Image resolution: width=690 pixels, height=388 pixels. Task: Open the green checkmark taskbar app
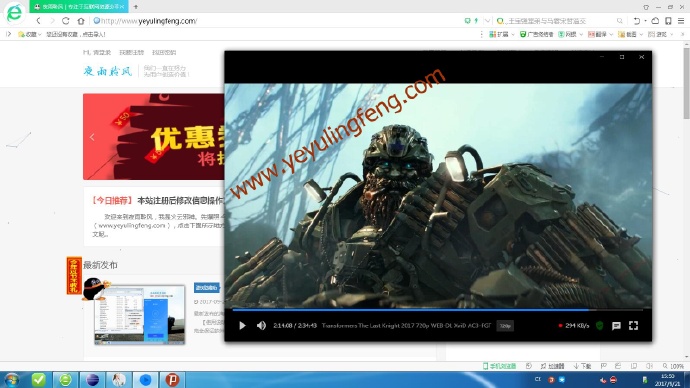pyautogui.click(x=39, y=380)
